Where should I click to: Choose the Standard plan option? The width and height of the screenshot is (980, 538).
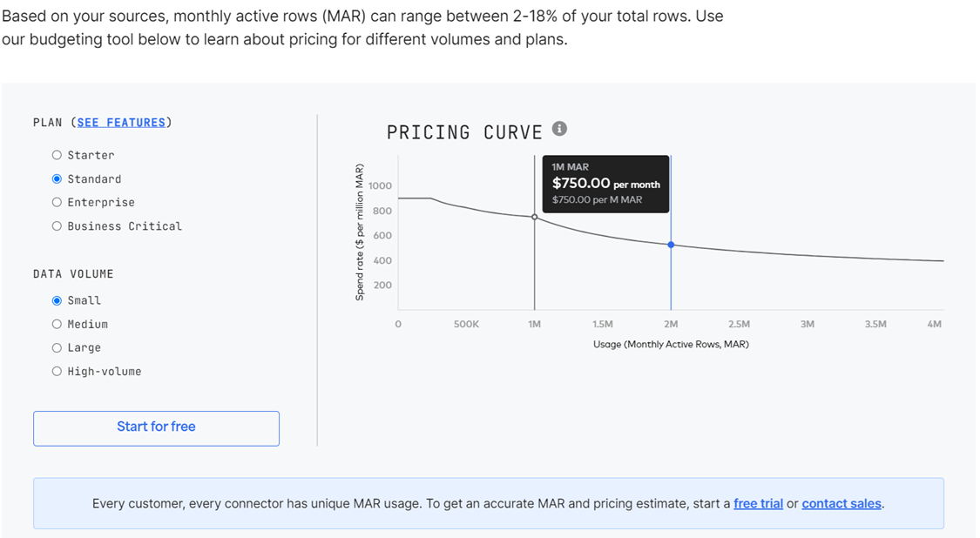57,178
